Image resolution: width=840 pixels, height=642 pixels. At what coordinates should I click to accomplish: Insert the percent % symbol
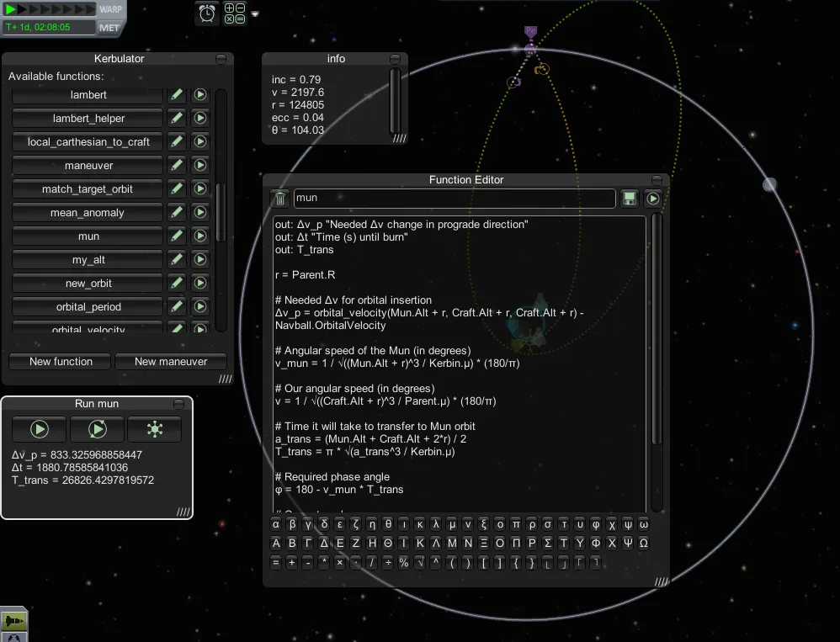(x=404, y=563)
